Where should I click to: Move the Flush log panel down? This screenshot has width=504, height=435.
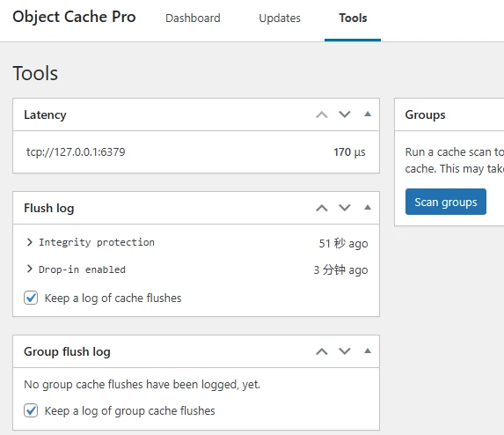click(345, 208)
